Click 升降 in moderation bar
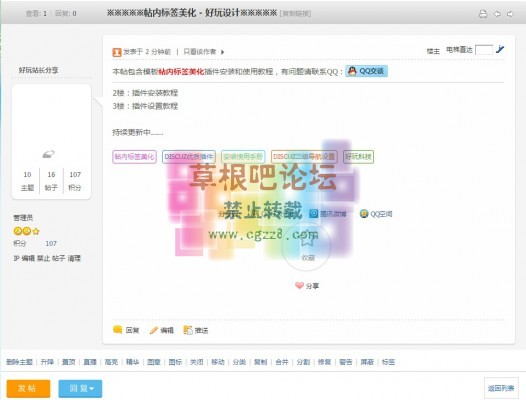The width and height of the screenshot is (526, 400). (x=47, y=362)
